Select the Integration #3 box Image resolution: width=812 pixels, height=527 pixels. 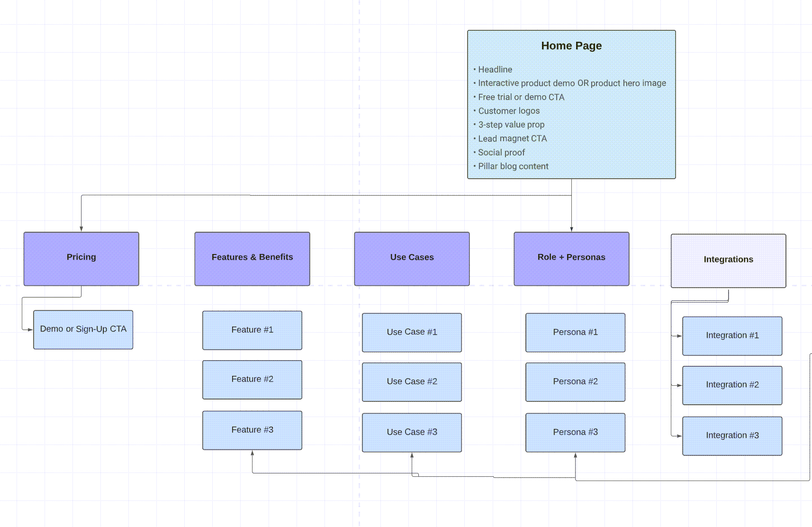click(x=732, y=435)
